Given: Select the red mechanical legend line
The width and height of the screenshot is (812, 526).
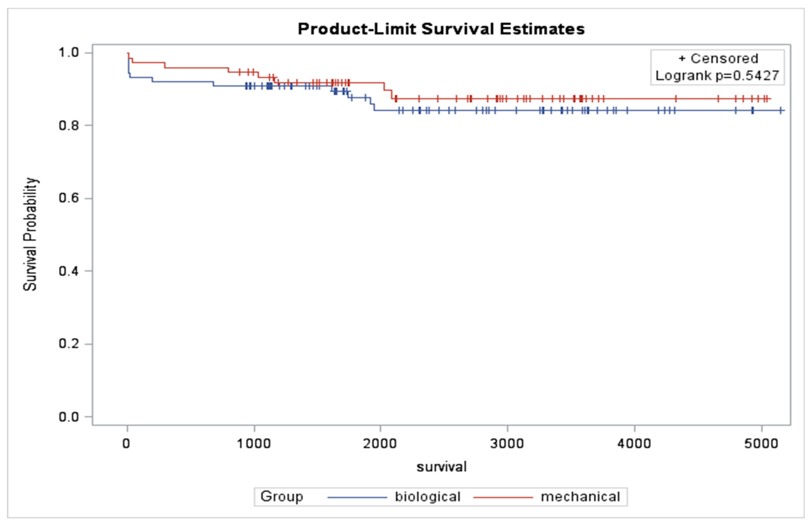Looking at the screenshot, I should tap(503, 497).
